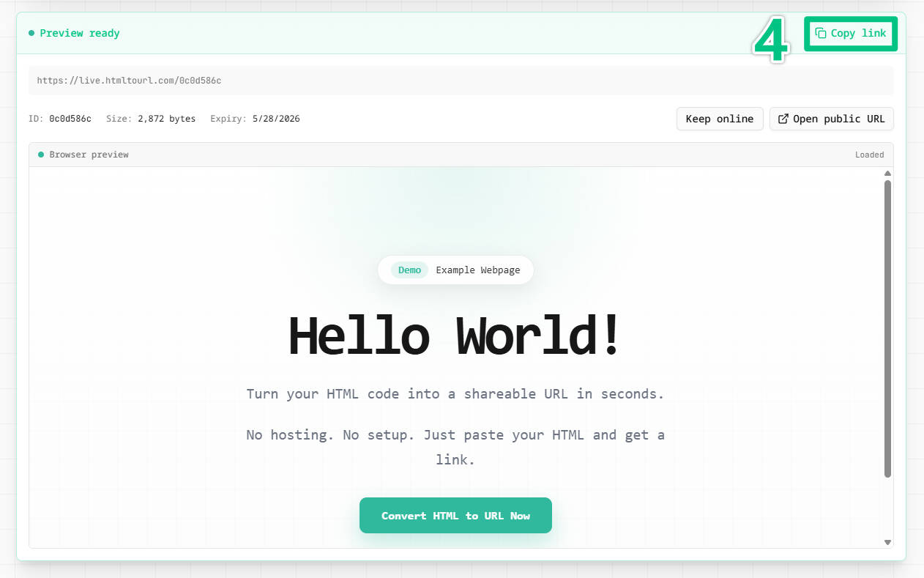Click the Demo badge
Screen dimensions: 924x578
(409, 270)
